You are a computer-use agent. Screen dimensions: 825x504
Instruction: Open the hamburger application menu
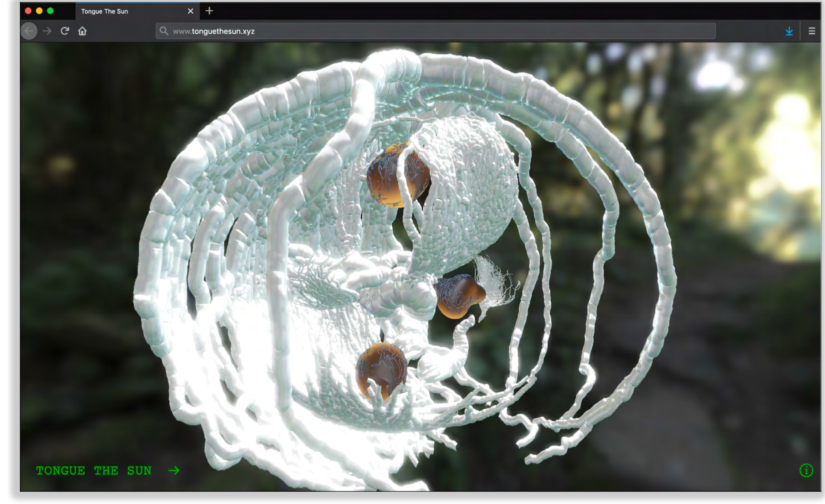tap(812, 31)
